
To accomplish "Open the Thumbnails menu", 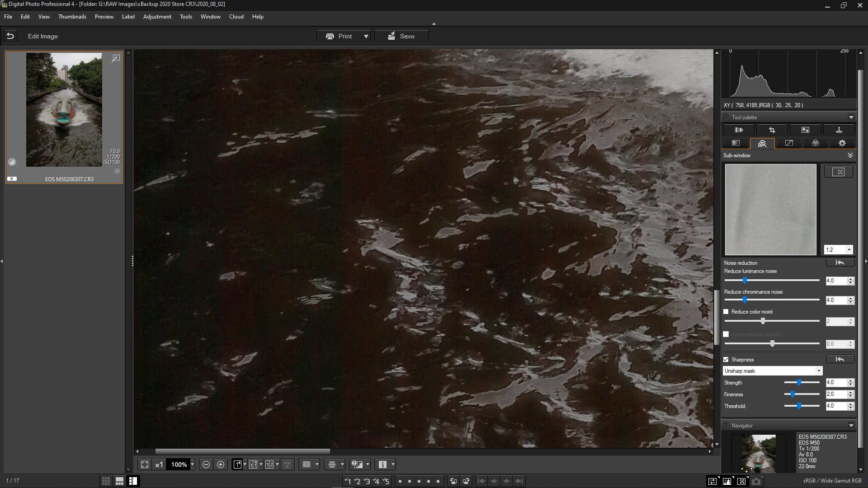I will coord(72,17).
